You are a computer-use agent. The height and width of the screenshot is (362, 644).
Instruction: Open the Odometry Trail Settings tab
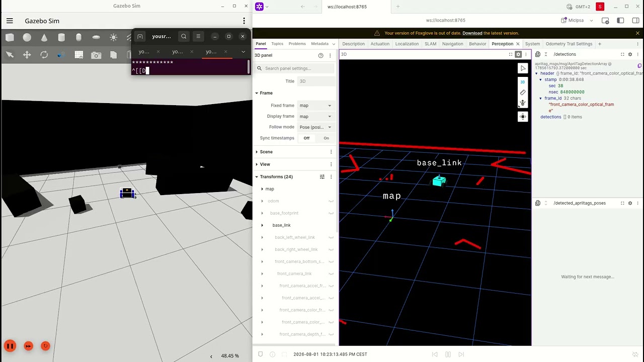[x=569, y=44]
